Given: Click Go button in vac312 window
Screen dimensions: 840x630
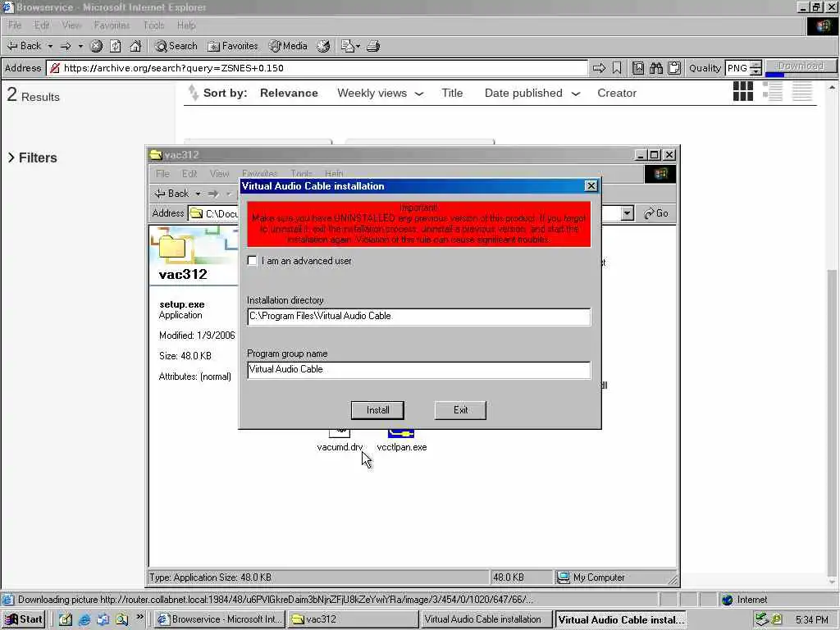Looking at the screenshot, I should [x=657, y=213].
